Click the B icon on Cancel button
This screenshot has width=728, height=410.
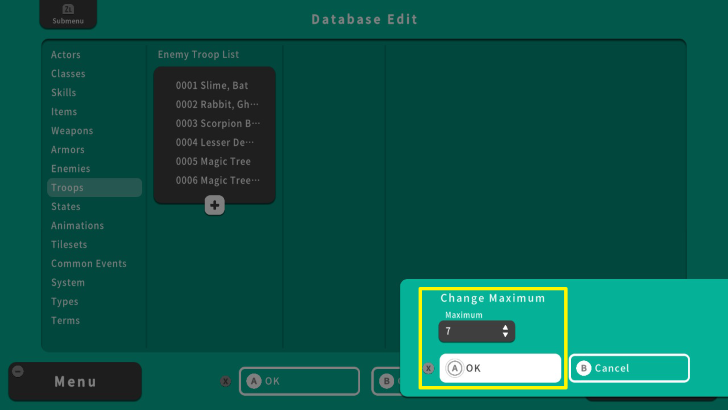(584, 368)
